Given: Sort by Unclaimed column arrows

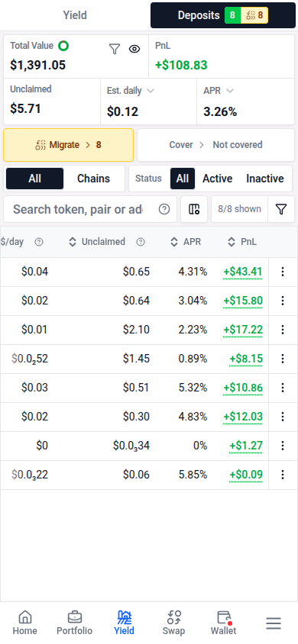Looking at the screenshot, I should (x=73, y=242).
